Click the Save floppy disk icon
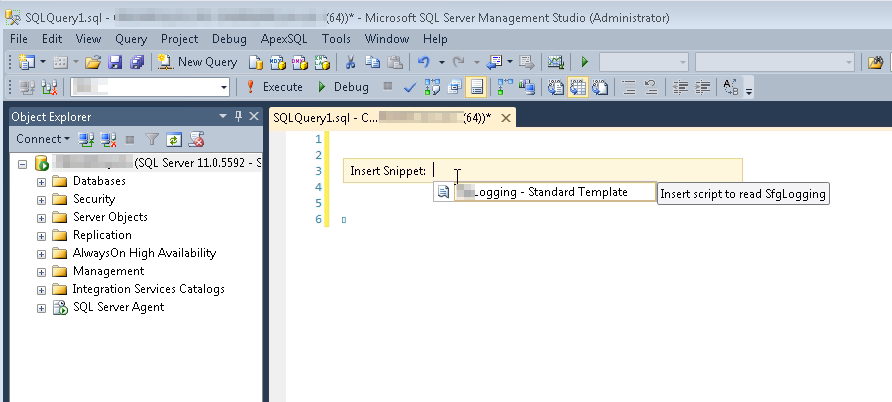 coord(115,62)
